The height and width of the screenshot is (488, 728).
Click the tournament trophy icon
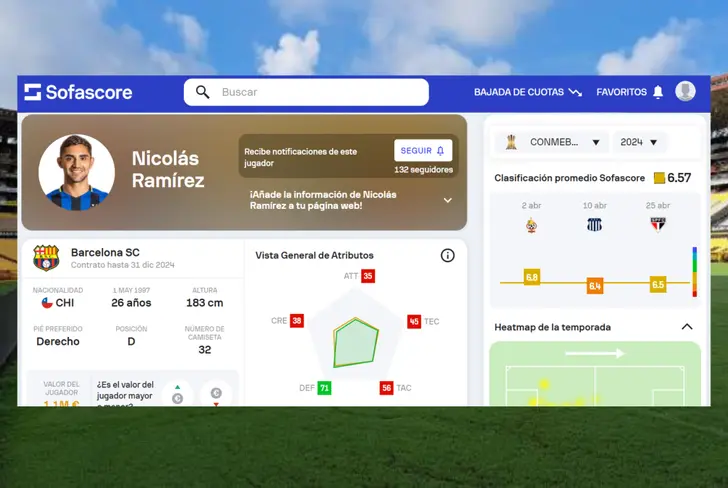coord(511,142)
